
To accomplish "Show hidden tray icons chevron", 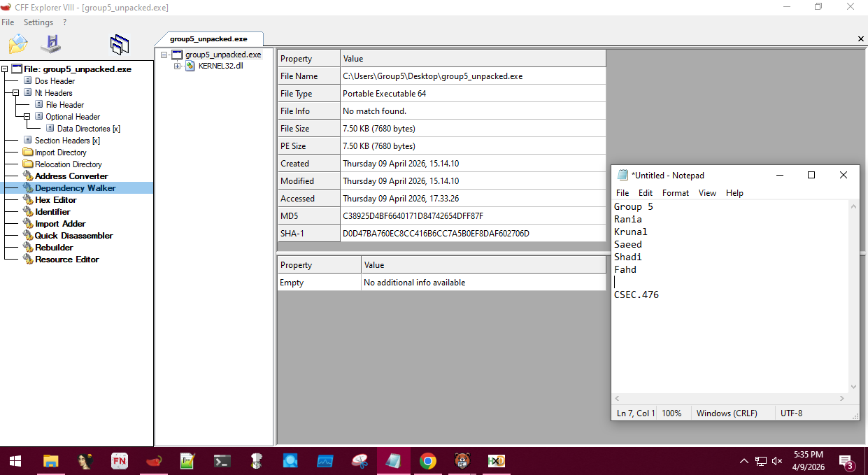I will click(744, 461).
